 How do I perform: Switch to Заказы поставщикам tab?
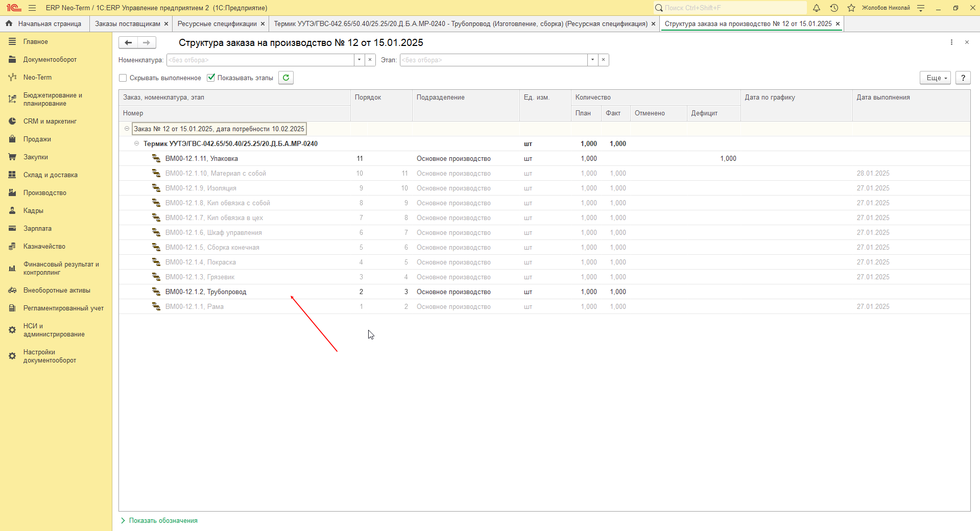(x=128, y=23)
